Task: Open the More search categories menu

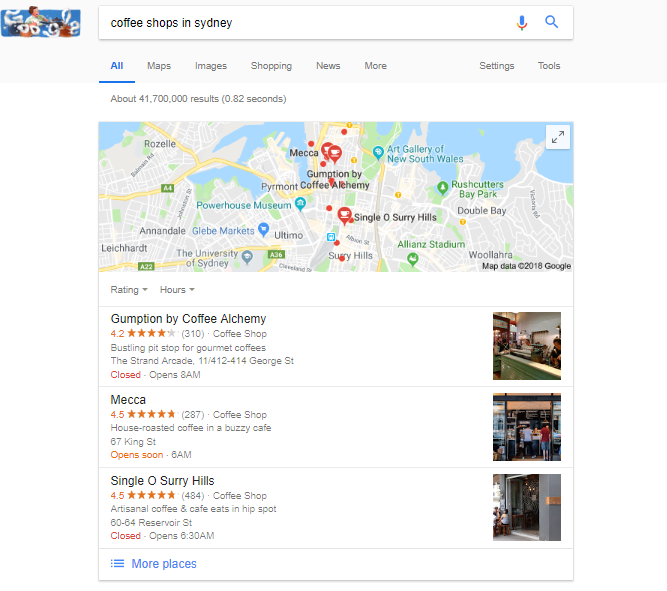Action: (x=375, y=66)
